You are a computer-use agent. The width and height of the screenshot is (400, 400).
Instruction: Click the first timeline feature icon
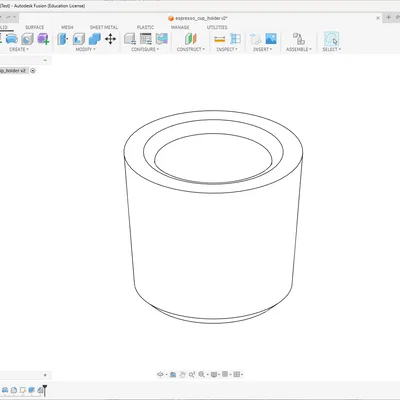click(5, 390)
